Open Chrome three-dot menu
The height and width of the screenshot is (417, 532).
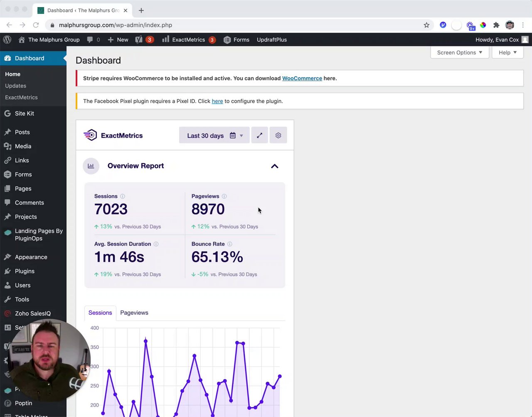tap(523, 25)
